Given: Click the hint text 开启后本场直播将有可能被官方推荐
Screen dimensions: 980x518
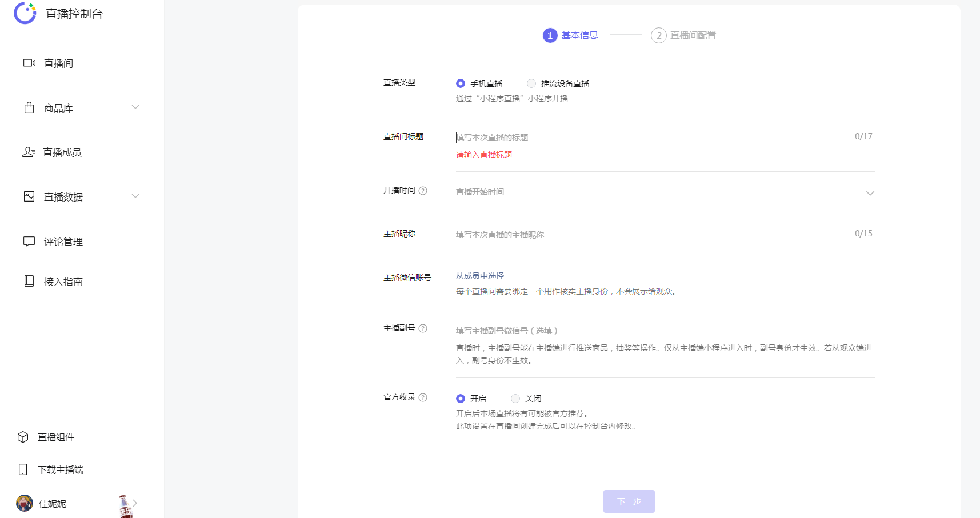Looking at the screenshot, I should click(x=522, y=413).
